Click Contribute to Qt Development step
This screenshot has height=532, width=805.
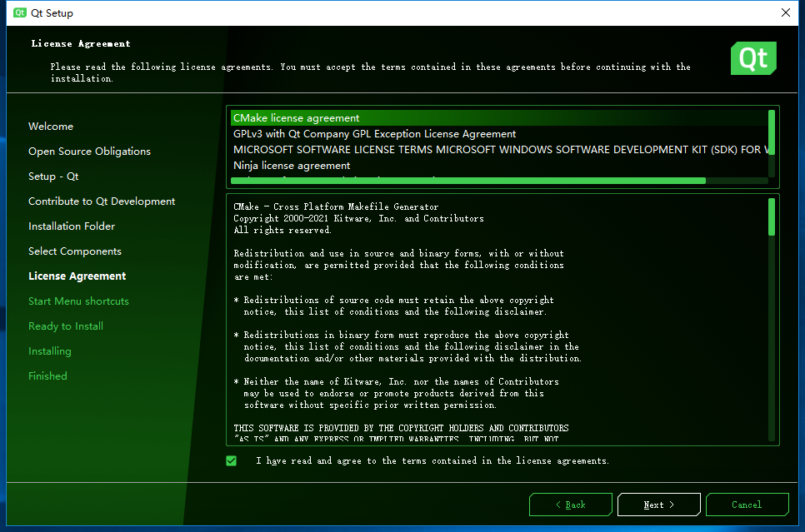pyautogui.click(x=102, y=201)
